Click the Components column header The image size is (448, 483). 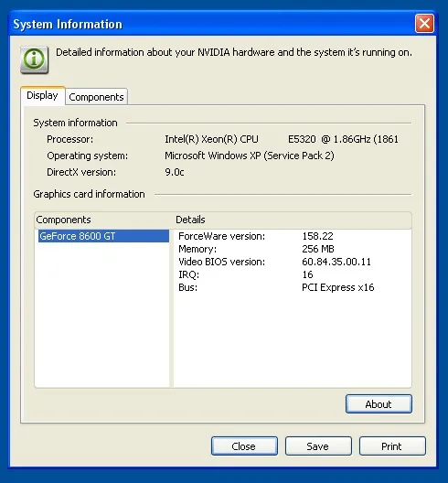(104, 220)
